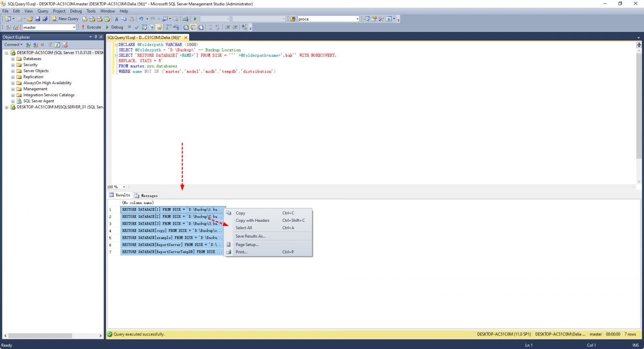Select Copy with Headers from context menu
644x349 pixels.
coord(252,221)
